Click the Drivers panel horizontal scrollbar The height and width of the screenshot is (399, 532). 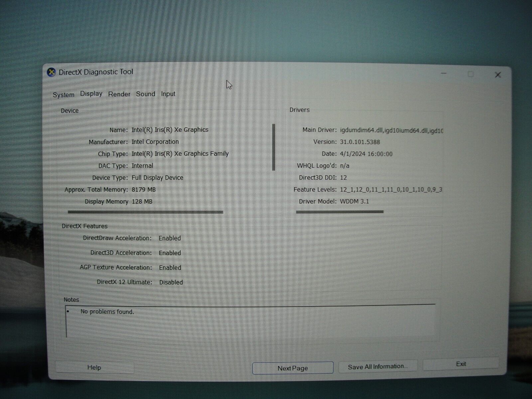click(339, 211)
